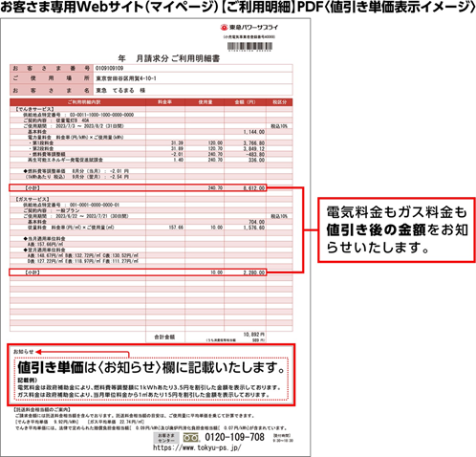The height and width of the screenshot is (457, 476).
Task: Click the 使用量 column header
Action: point(205,102)
